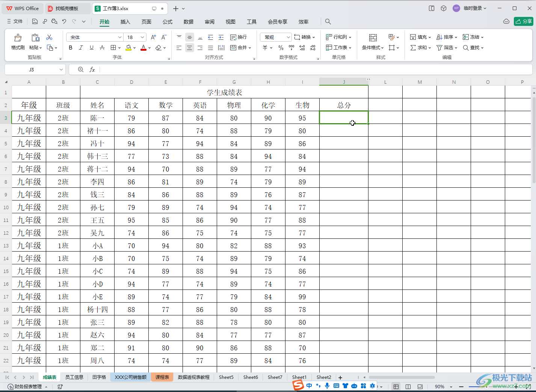Viewport: 536px width, 392px height.
Task: Open the File (文件) menu
Action: pyautogui.click(x=15, y=21)
